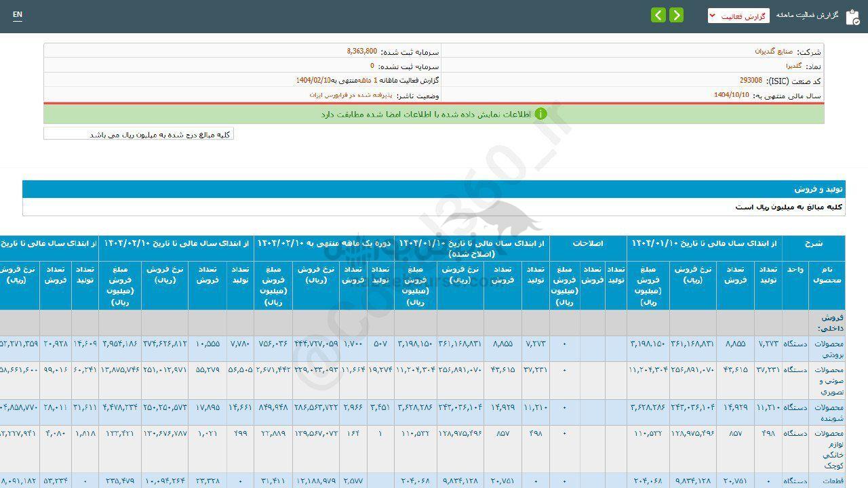Image resolution: width=868 pixels, height=488 pixels.
Task: Click sales count ۲۰,۹۲۸ in leftmost period
Action: coord(56,344)
